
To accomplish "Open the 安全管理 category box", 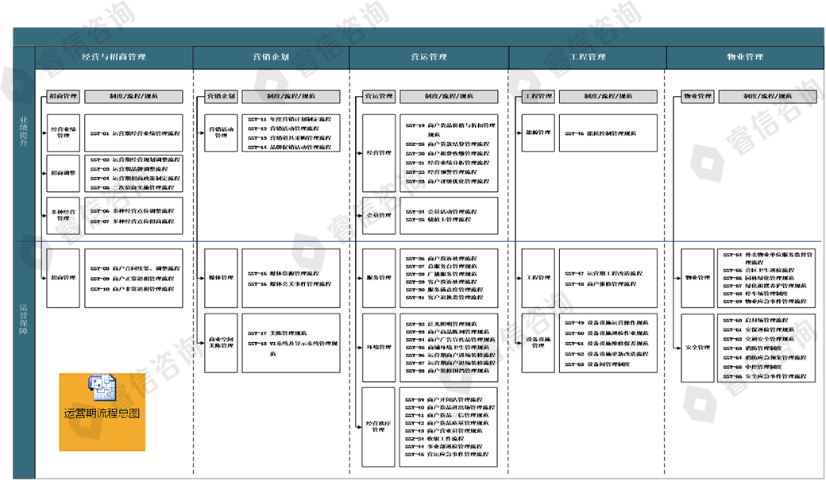I will tap(697, 348).
